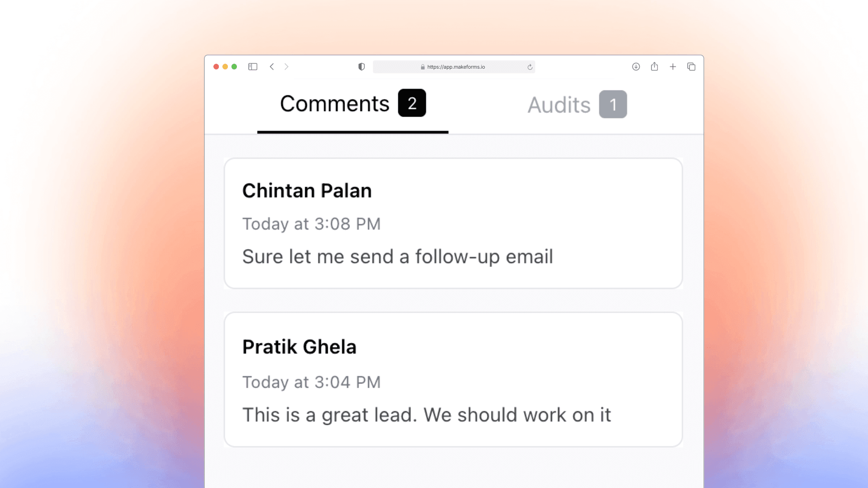The height and width of the screenshot is (488, 868).
Task: Focus the app.makeforms.io address field
Action: [454, 67]
